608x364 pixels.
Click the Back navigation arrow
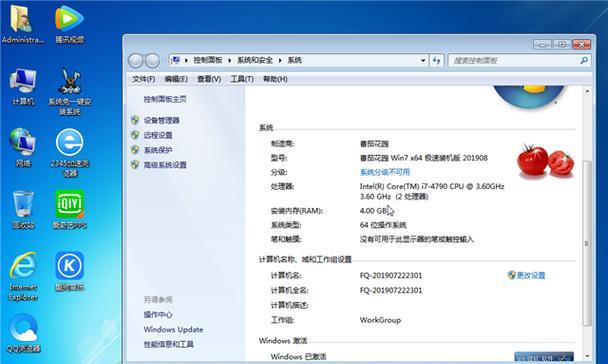[135, 60]
